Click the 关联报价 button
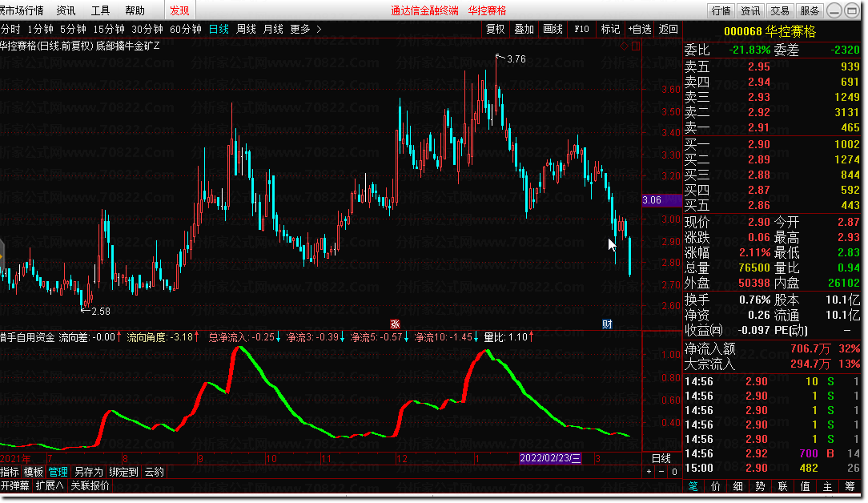This screenshot has height=503, width=868. pyautogui.click(x=90, y=486)
